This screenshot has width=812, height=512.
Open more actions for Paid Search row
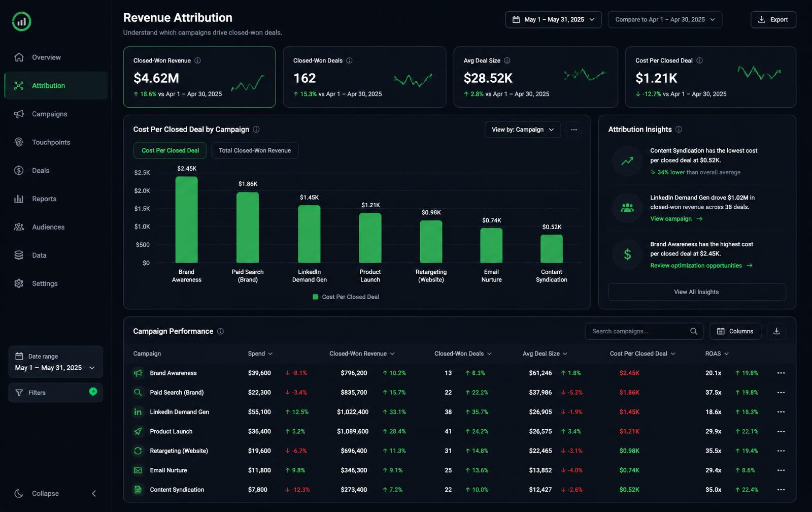pyautogui.click(x=781, y=392)
